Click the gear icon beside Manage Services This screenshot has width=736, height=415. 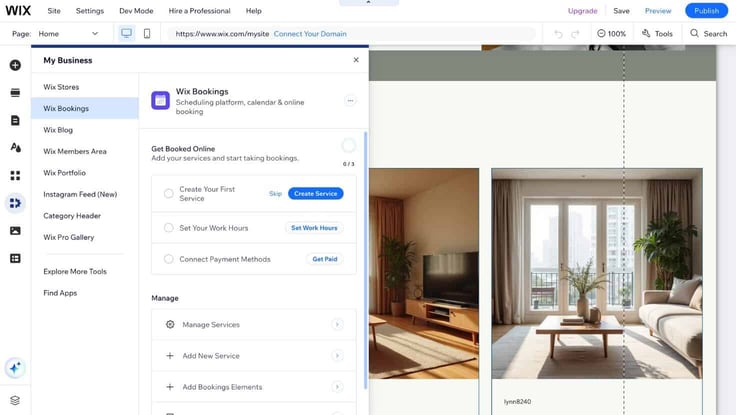[x=170, y=324]
